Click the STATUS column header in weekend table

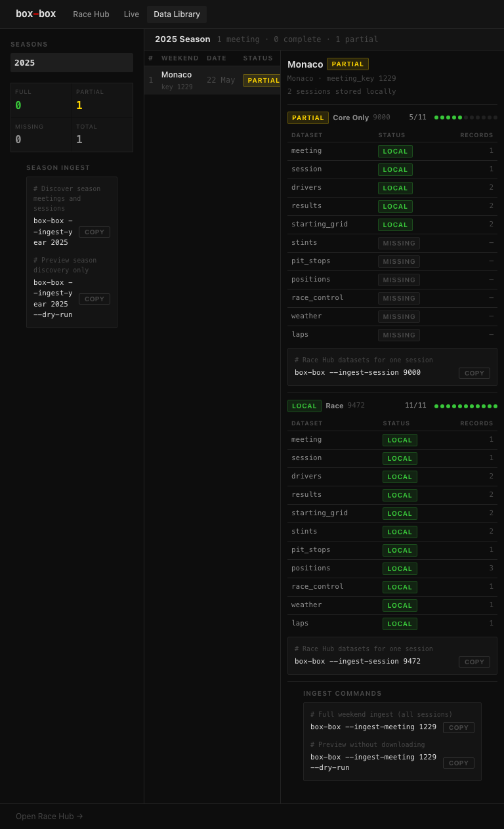pyautogui.click(x=258, y=58)
